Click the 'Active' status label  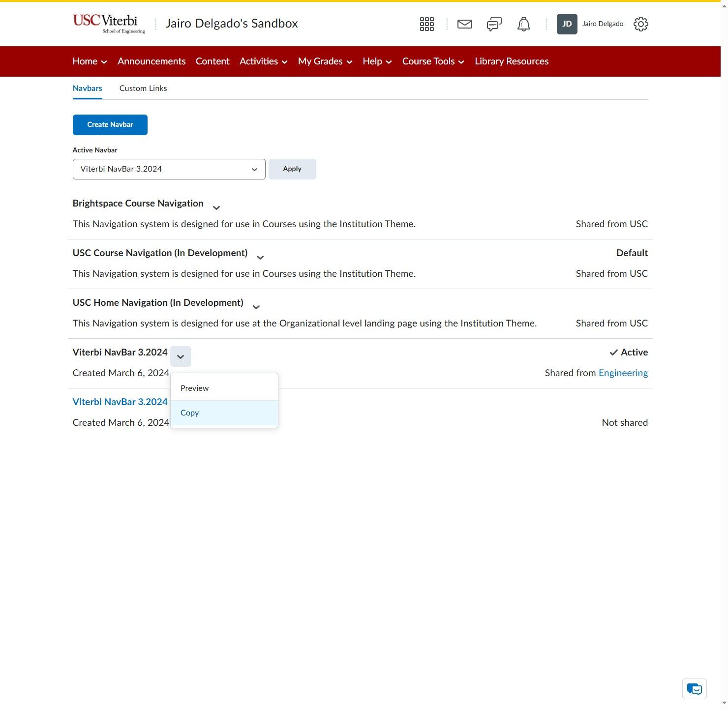point(629,353)
